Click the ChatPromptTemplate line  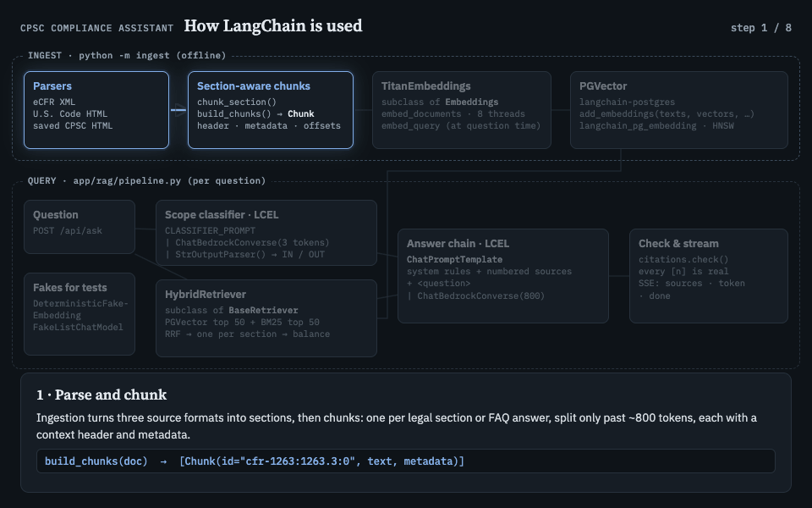454,260
